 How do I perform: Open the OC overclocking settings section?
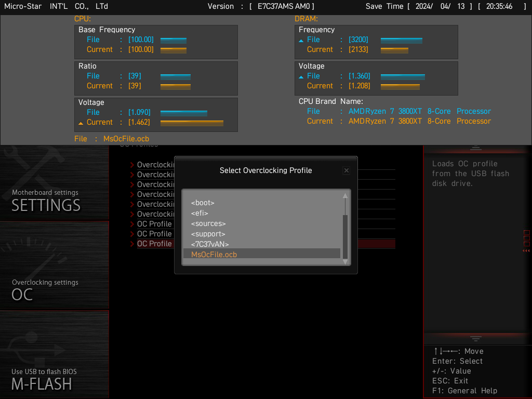54,265
